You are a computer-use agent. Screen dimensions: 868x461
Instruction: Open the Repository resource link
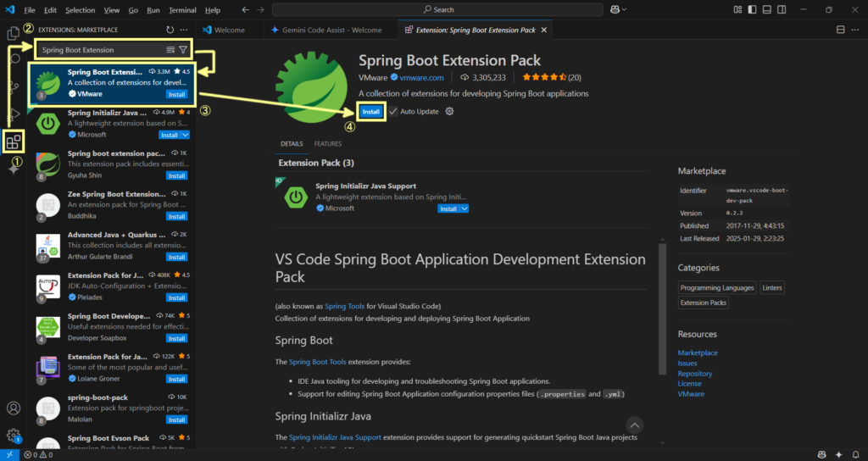coord(695,374)
